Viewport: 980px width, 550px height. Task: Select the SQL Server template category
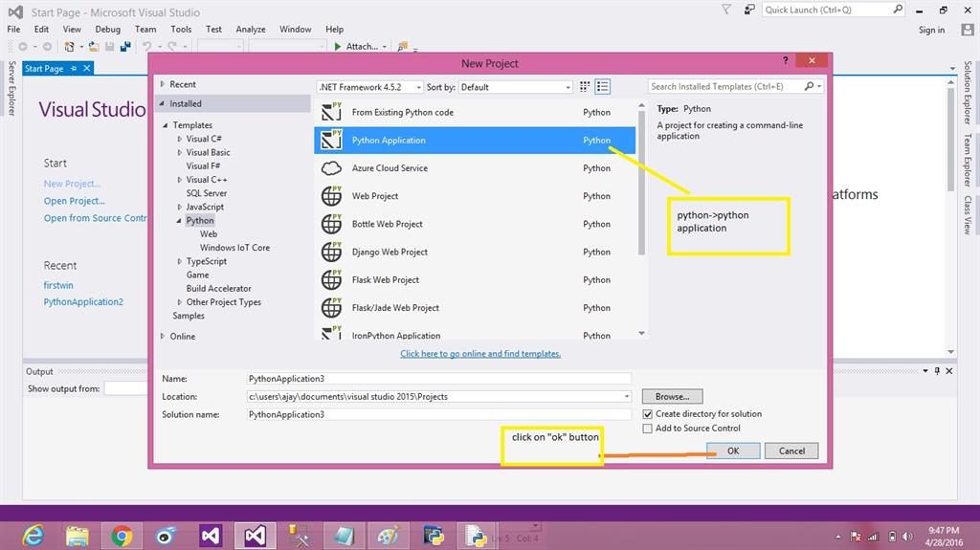207,193
